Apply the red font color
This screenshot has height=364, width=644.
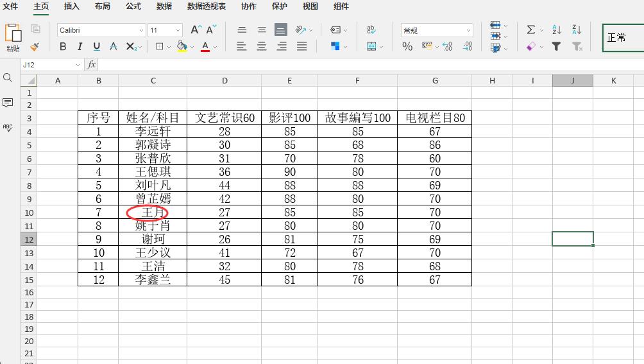click(x=205, y=46)
